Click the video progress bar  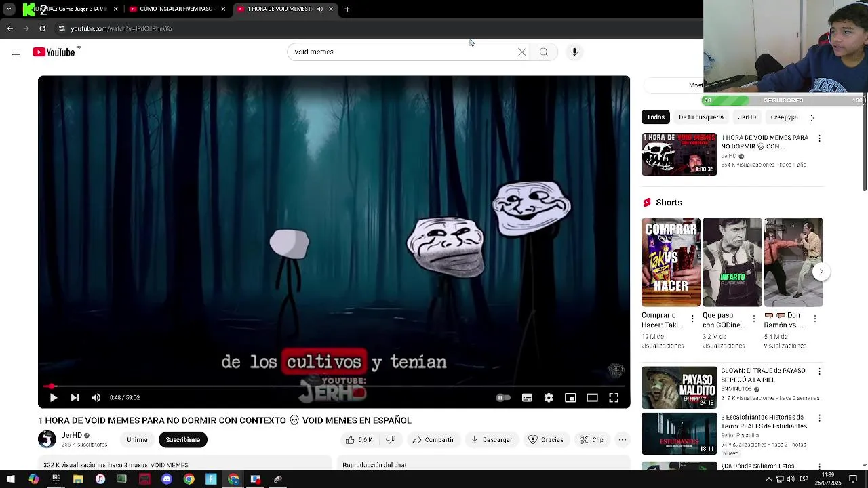[334, 386]
